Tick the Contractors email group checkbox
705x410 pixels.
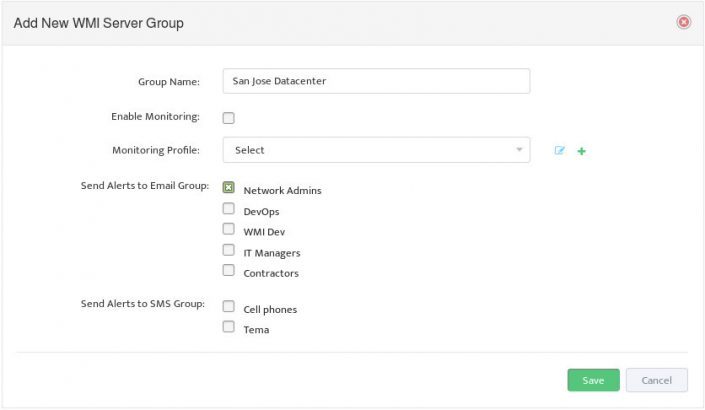pyautogui.click(x=229, y=270)
